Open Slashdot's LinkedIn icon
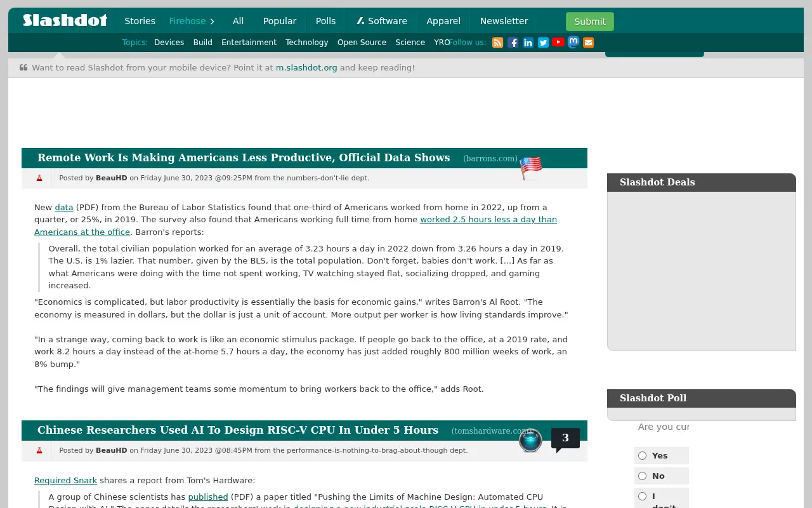812x508 pixels. [528, 43]
